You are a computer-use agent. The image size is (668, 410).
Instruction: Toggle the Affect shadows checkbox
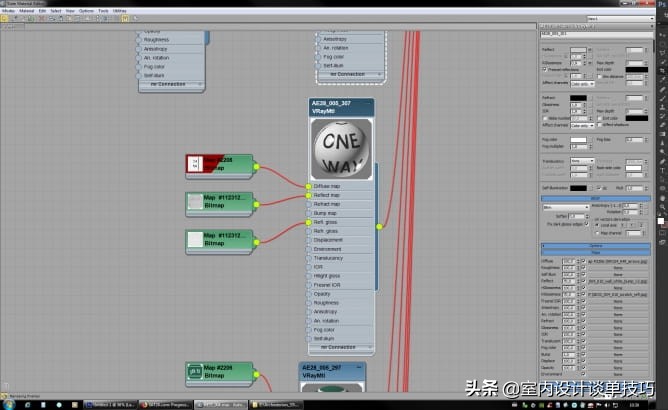point(600,125)
